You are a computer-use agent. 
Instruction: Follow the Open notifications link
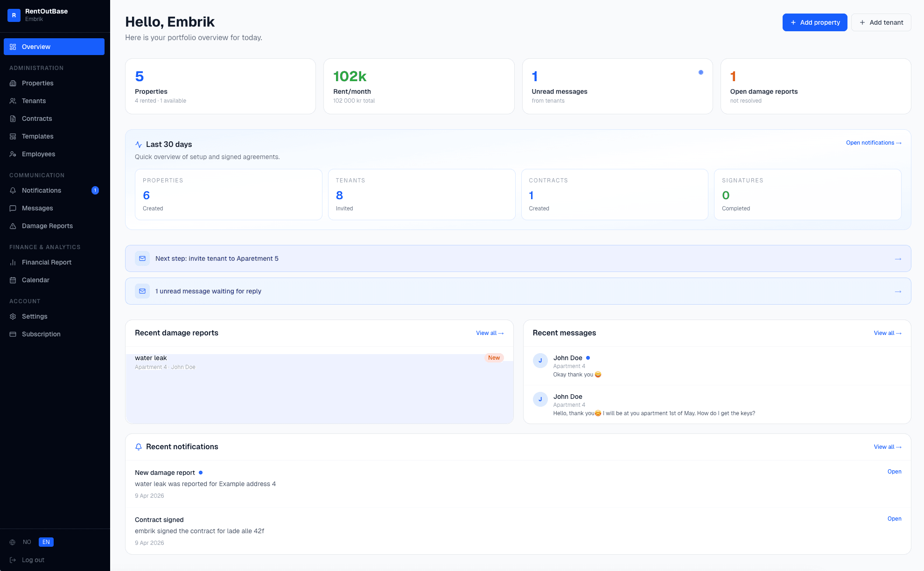pos(873,143)
